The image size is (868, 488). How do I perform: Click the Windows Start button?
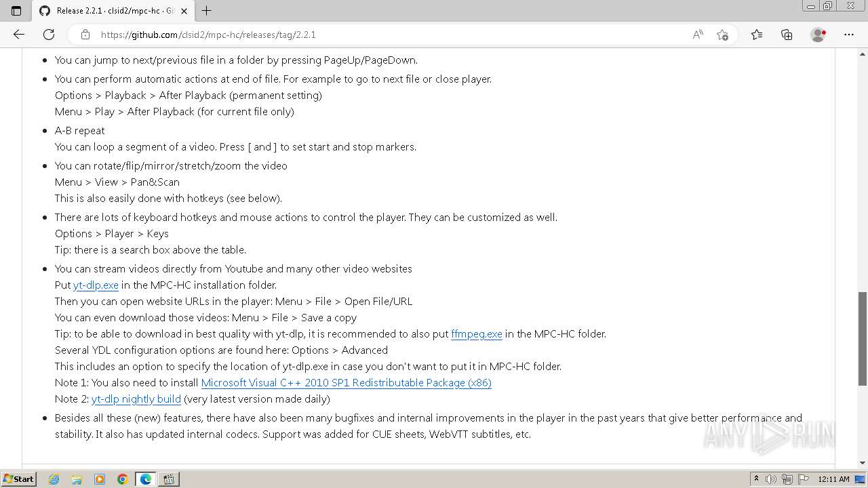click(18, 479)
